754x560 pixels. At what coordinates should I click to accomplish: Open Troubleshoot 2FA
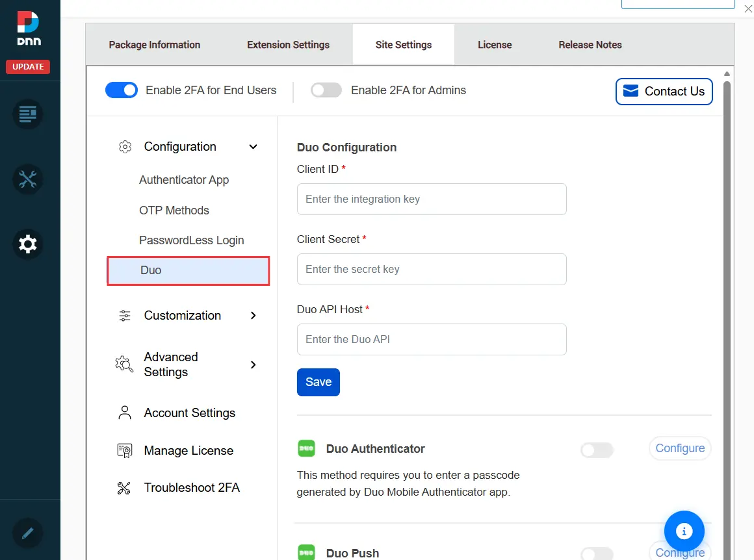[192, 488]
